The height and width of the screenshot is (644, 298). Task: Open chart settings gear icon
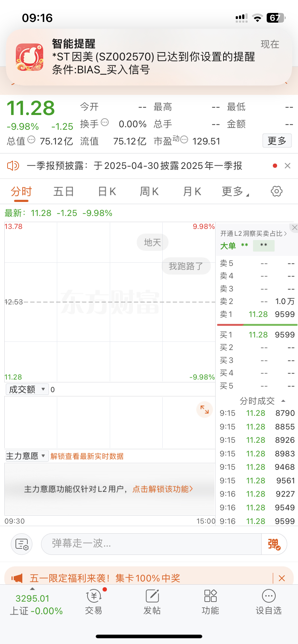tap(276, 191)
